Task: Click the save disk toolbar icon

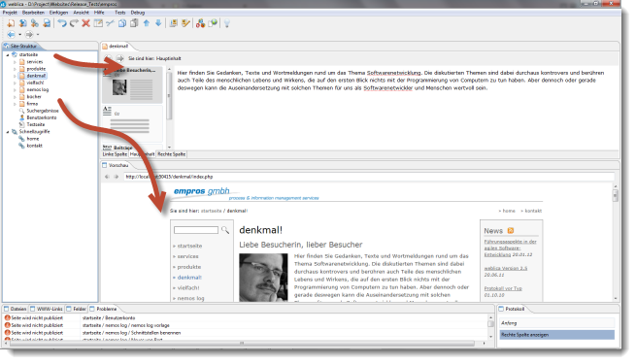Action: click(47, 23)
